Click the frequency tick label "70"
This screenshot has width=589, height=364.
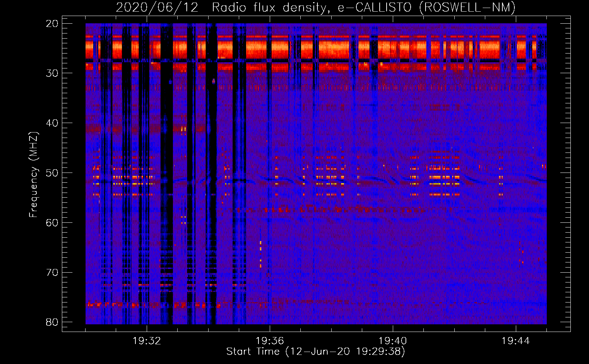coord(52,273)
